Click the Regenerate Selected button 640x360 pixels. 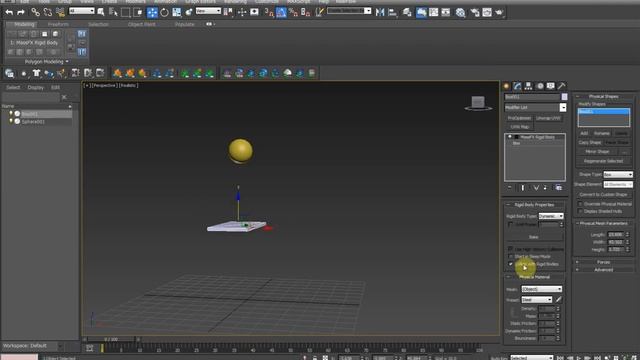[603, 161]
